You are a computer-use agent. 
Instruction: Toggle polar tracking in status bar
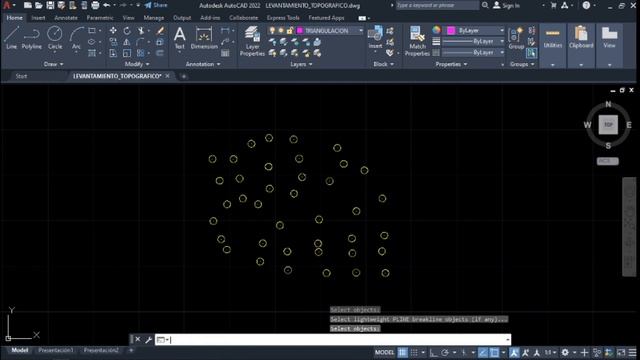pos(445,352)
